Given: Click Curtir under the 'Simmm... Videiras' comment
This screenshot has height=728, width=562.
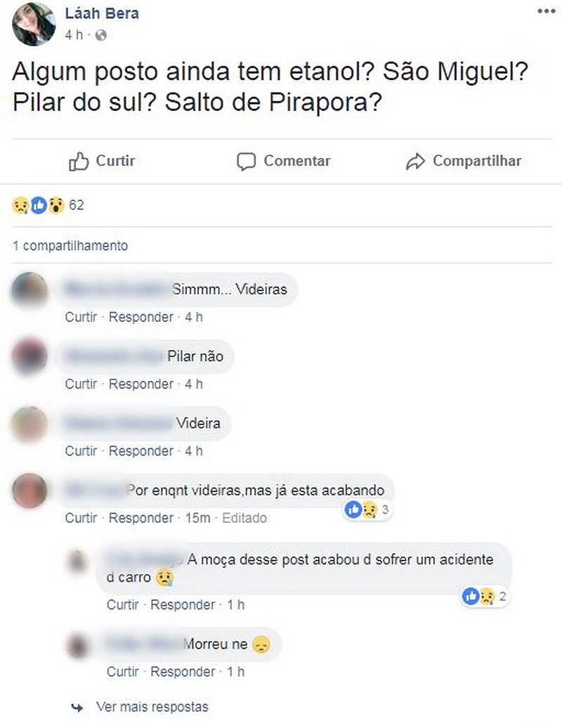Looking at the screenshot, I should [81, 317].
